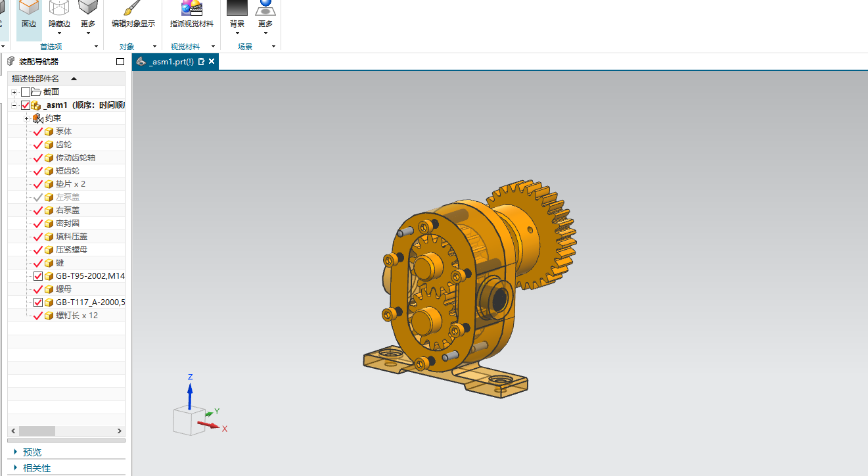Click the 截面 folder icon
The image size is (868, 476).
coord(36,92)
